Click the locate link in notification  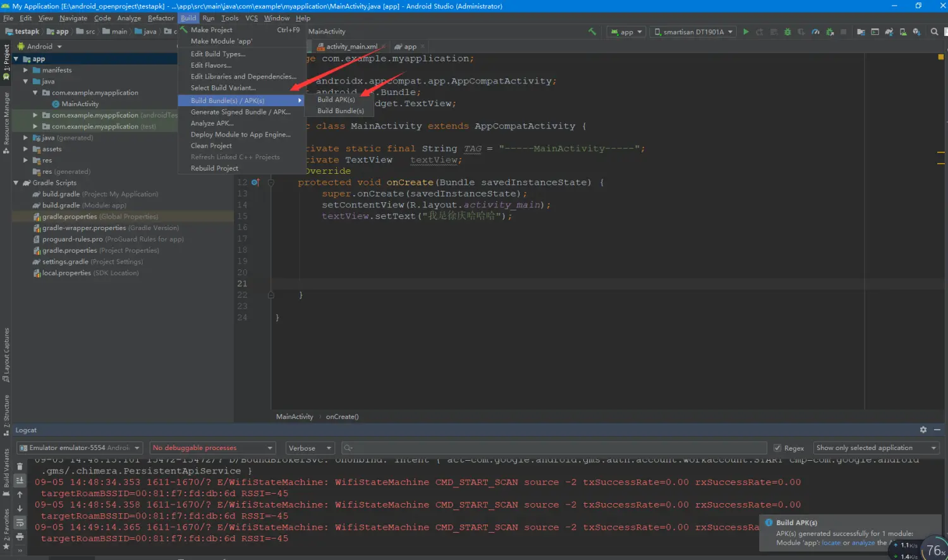(x=830, y=543)
